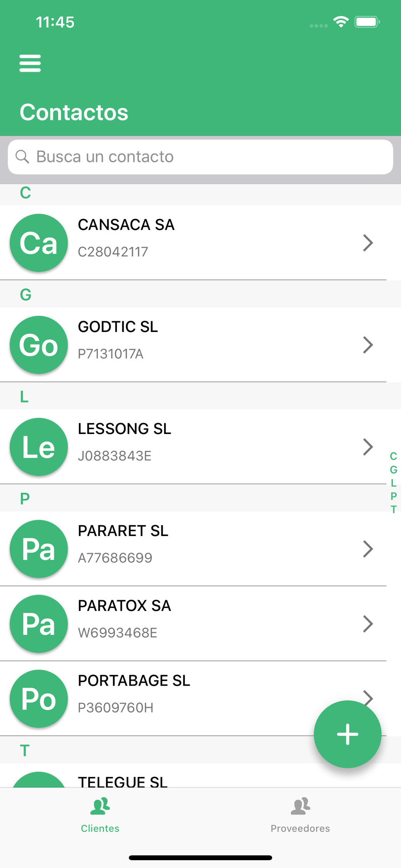The width and height of the screenshot is (401, 868).
Task: Focus the 'Busca un contacto' search field
Action: [200, 157]
